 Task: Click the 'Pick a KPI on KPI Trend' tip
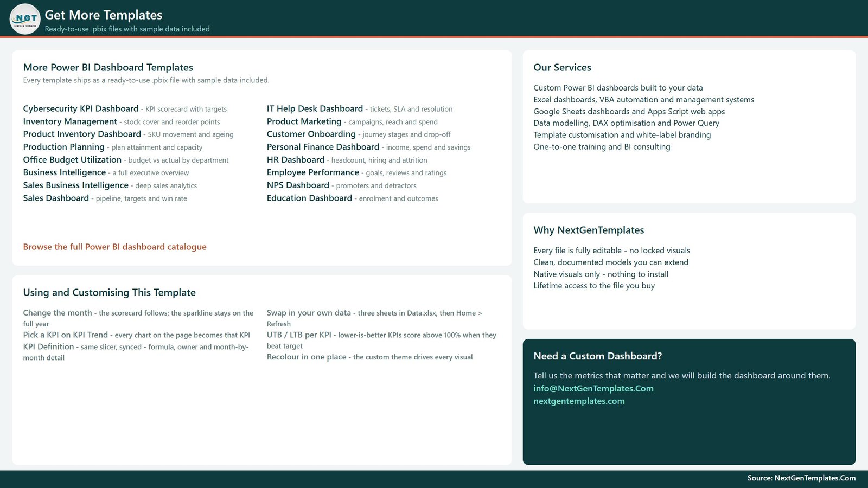(x=136, y=335)
